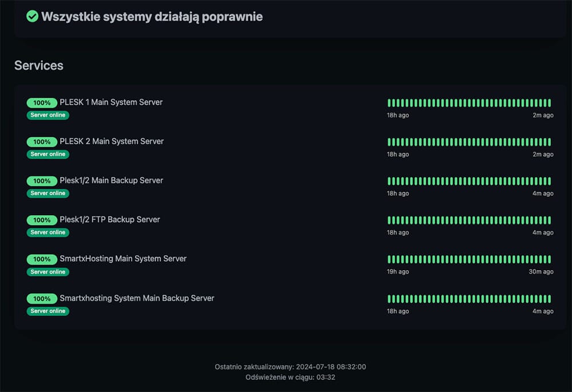Click the uptime history bar for SmartxHosting Main System
Viewport: 572px width, 392px height.
click(x=469, y=259)
